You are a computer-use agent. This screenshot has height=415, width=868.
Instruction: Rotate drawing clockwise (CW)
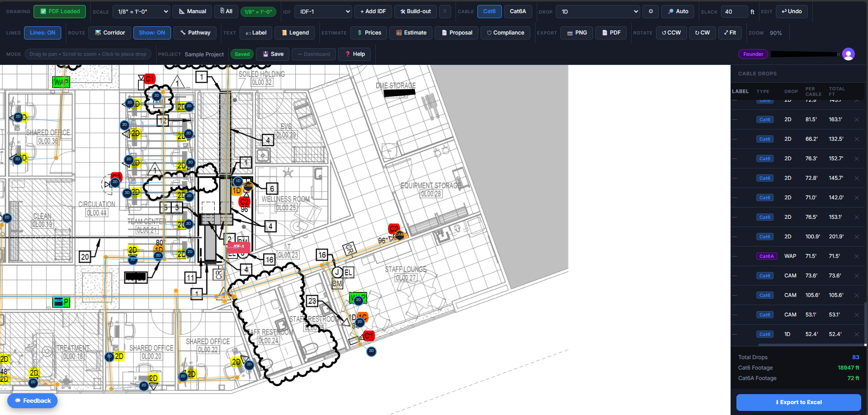pos(702,33)
